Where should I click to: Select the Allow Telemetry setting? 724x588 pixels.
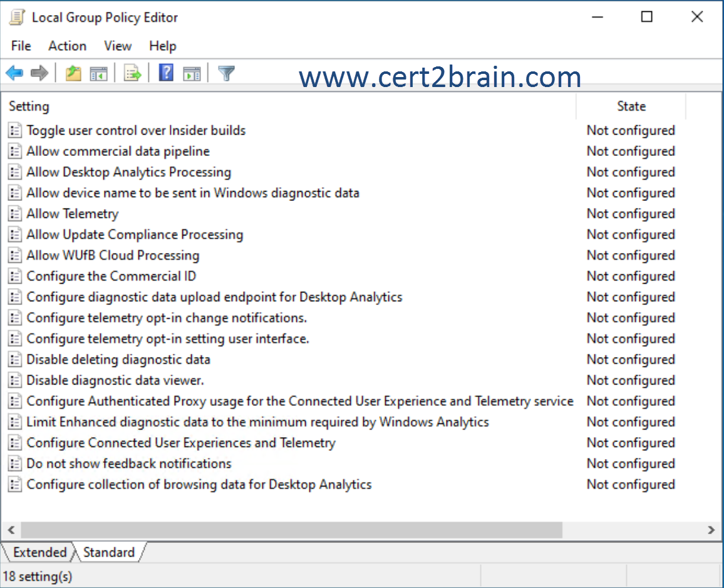(x=73, y=214)
